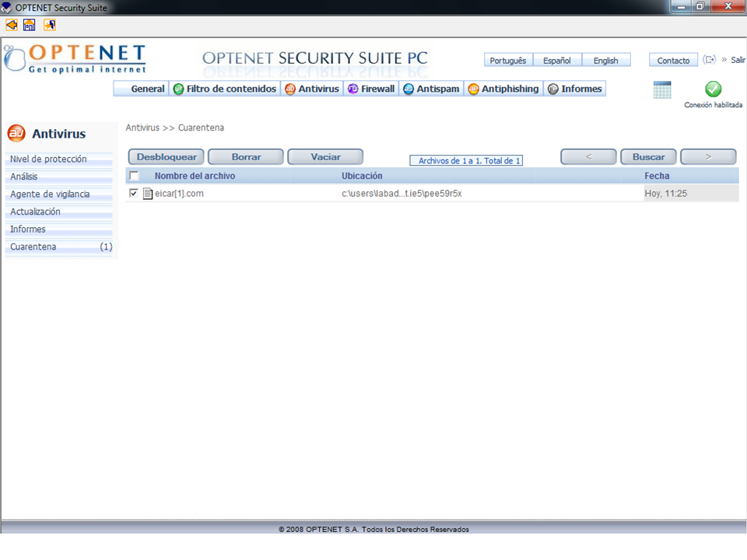747x560 pixels.
Task: Open the Filtro de contenidos tab
Action: [x=225, y=89]
